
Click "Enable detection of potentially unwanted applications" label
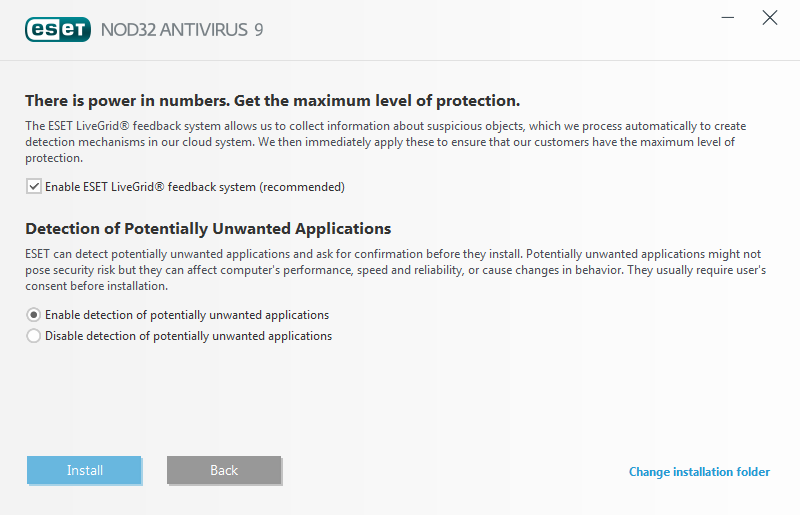tap(187, 315)
